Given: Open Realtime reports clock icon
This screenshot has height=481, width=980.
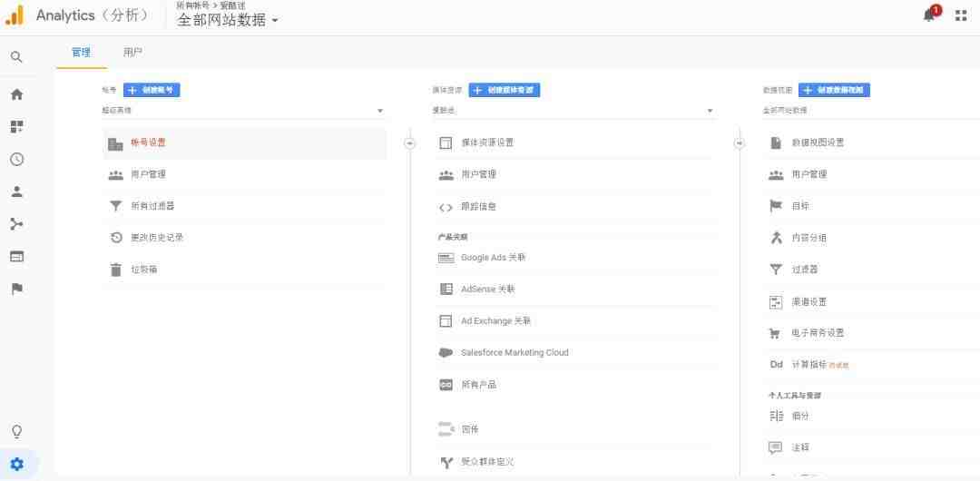Looking at the screenshot, I should [x=17, y=159].
